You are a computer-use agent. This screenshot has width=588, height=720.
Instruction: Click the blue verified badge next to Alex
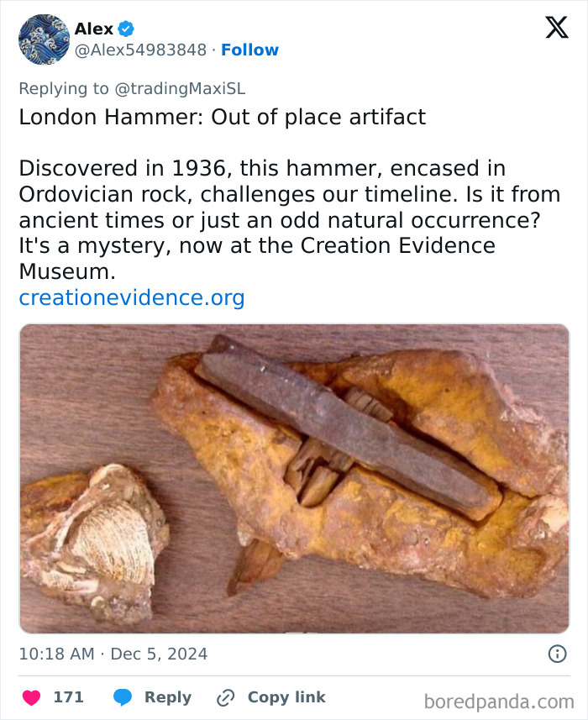click(x=126, y=29)
